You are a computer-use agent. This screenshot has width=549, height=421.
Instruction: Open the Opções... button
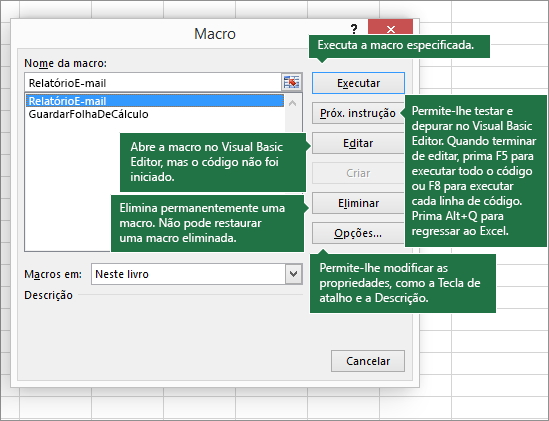(x=358, y=233)
